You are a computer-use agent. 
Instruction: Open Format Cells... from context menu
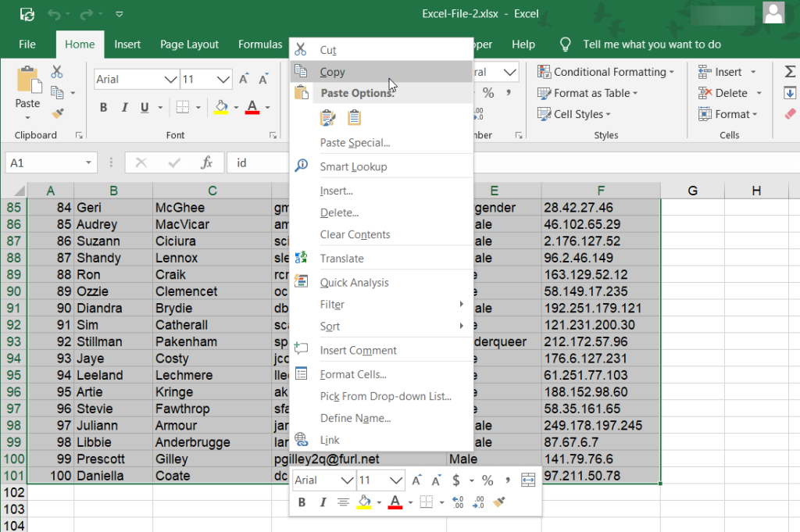[x=381, y=374]
